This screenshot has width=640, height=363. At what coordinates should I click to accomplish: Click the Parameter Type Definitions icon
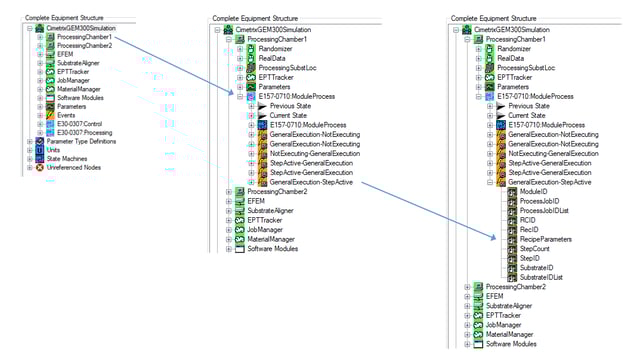pos(40,141)
